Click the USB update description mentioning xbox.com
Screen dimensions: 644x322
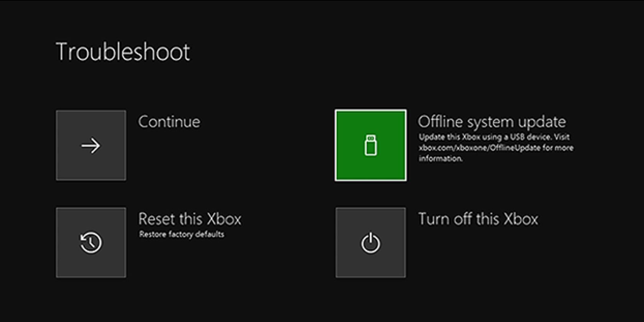point(496,148)
